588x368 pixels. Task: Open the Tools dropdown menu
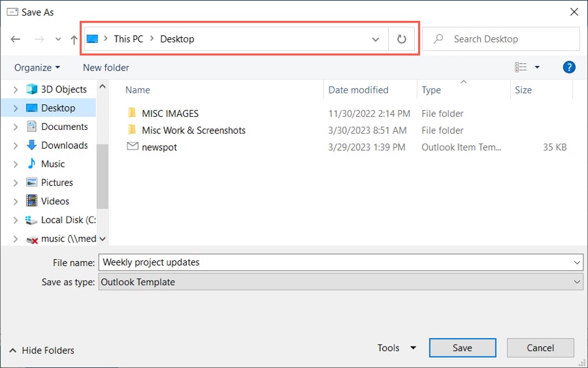[397, 348]
